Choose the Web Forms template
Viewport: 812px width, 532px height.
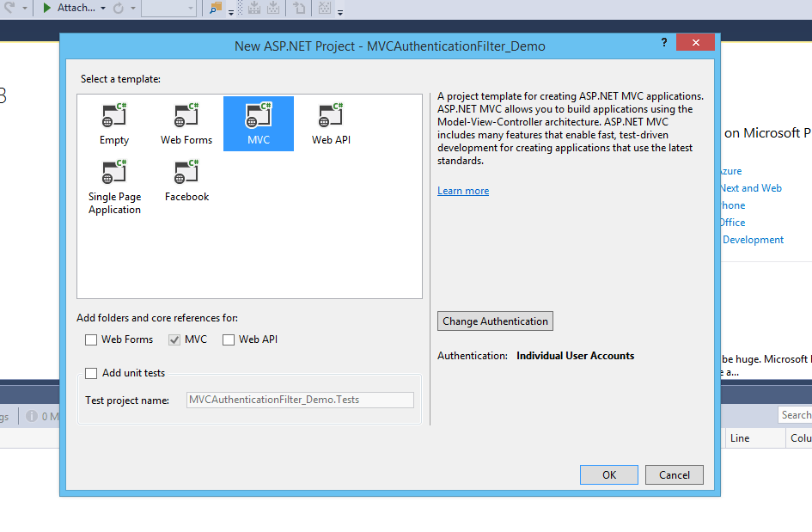pos(186,123)
